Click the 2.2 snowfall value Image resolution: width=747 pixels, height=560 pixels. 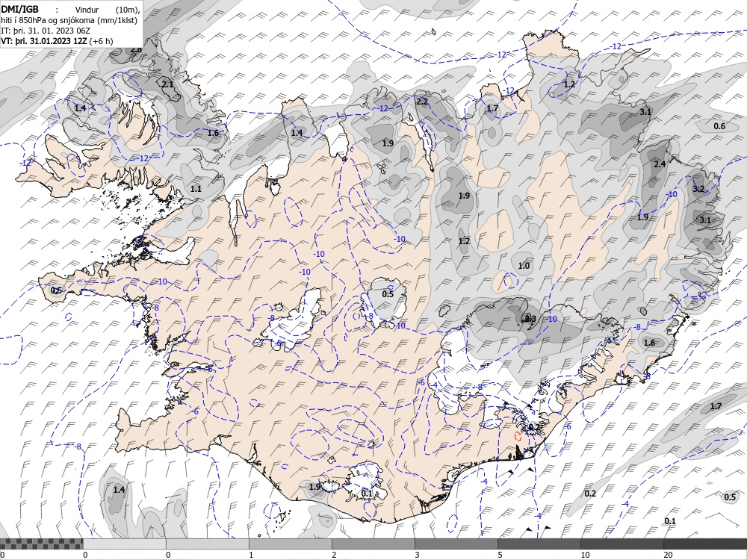(x=422, y=102)
